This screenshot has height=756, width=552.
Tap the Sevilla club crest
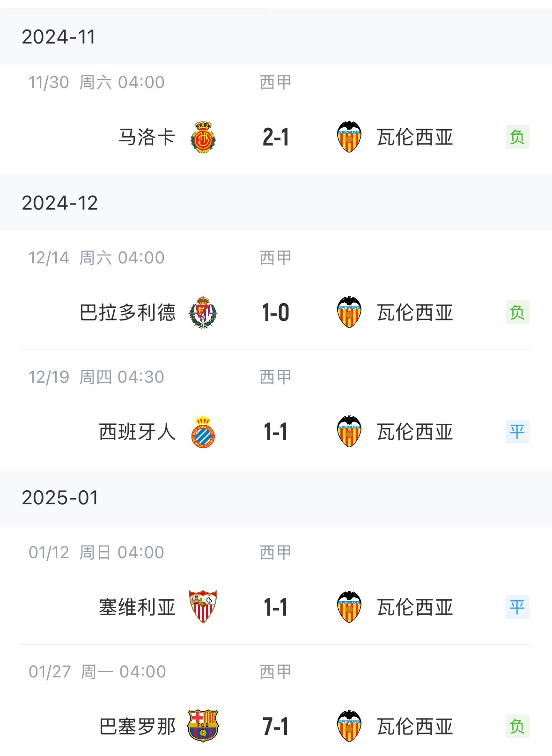(203, 607)
